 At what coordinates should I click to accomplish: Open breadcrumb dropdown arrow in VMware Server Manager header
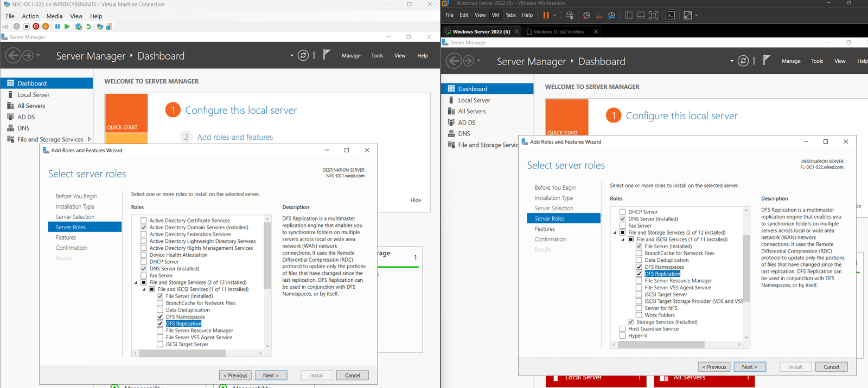(732, 61)
